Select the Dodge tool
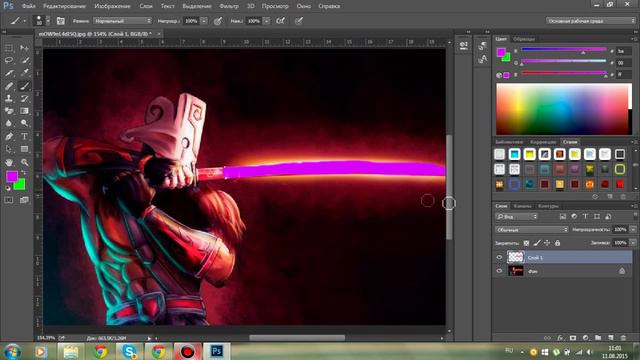640x360 pixels. pyautogui.click(x=24, y=123)
